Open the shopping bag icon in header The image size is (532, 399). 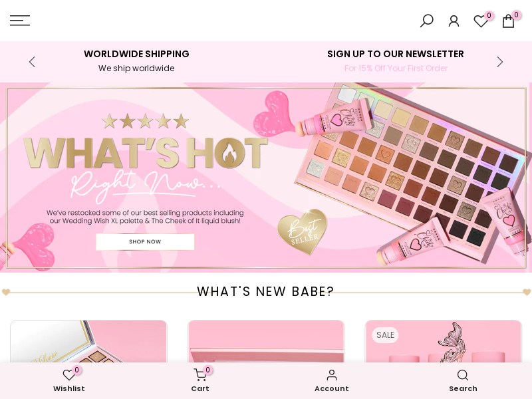(x=508, y=21)
